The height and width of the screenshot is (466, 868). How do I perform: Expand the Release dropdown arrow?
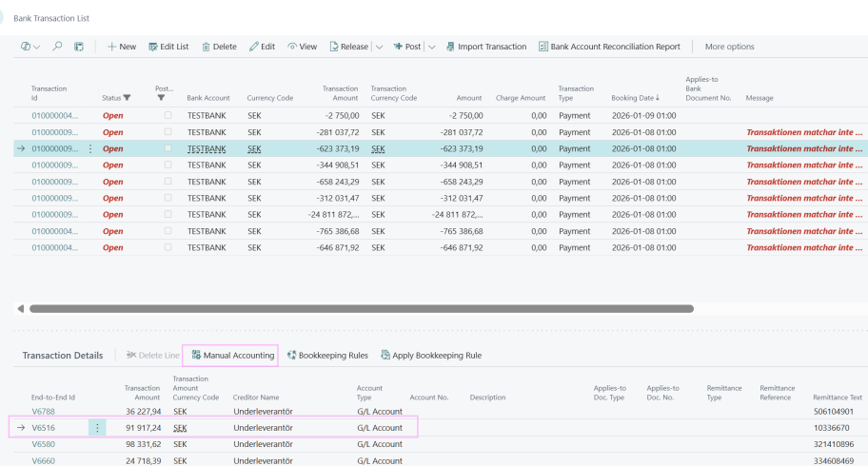click(379, 47)
